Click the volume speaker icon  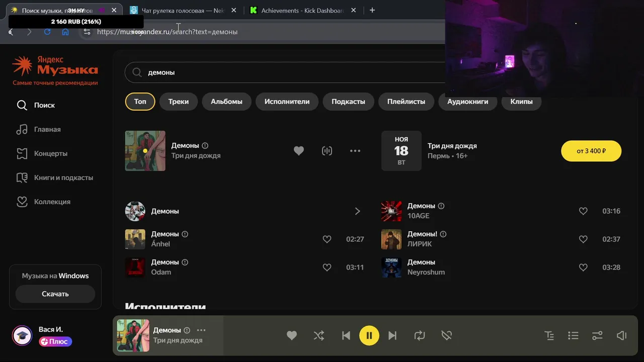pyautogui.click(x=622, y=335)
